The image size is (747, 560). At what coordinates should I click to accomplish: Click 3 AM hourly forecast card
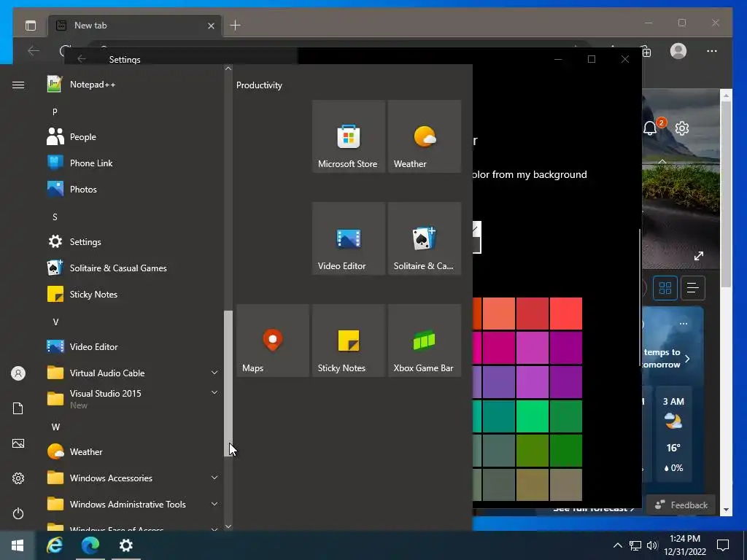click(x=673, y=435)
